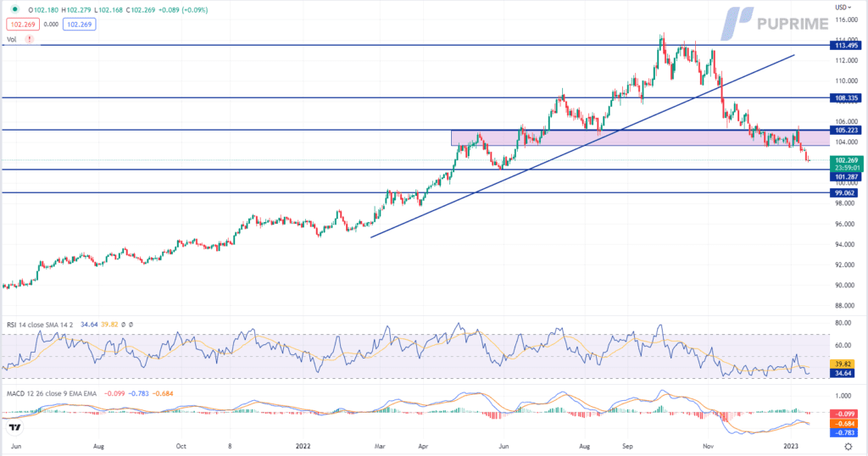Click the 2022 label on the time axis
This screenshot has width=868, height=456.
(x=303, y=446)
